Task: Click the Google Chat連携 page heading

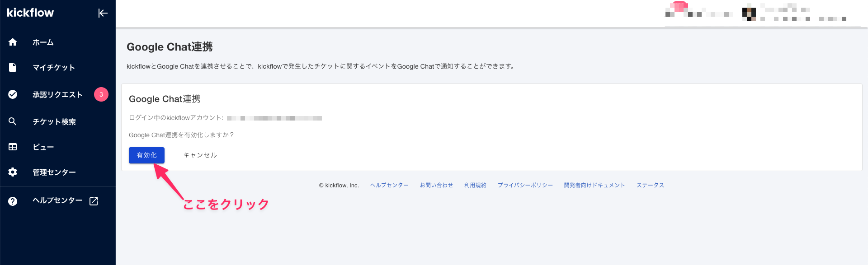Action: (x=170, y=47)
